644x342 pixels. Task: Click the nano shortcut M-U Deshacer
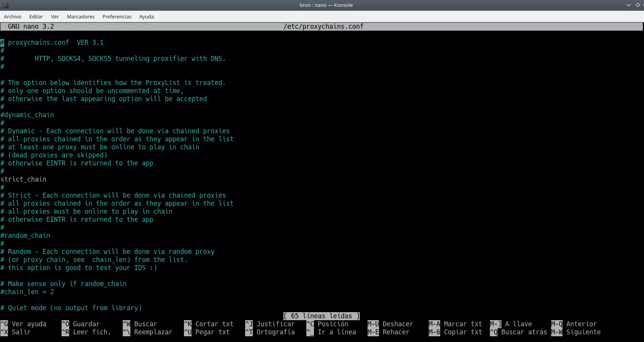tap(390, 324)
